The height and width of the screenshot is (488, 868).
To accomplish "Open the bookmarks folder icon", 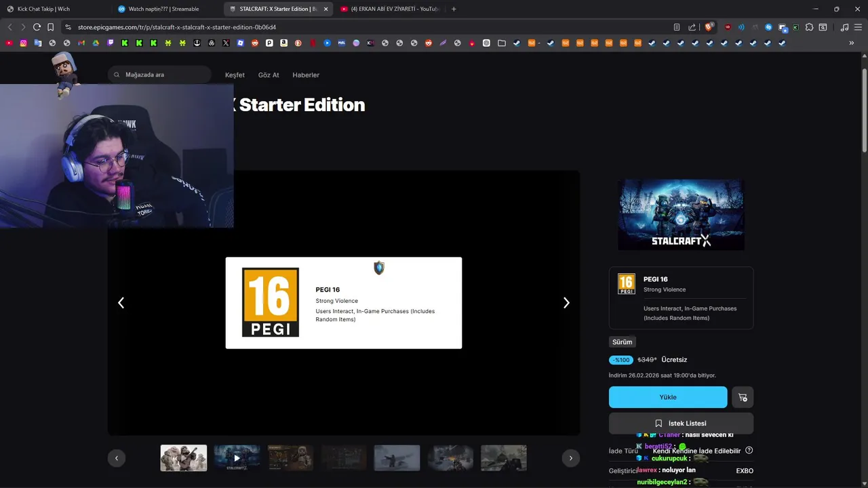I will [x=501, y=43].
